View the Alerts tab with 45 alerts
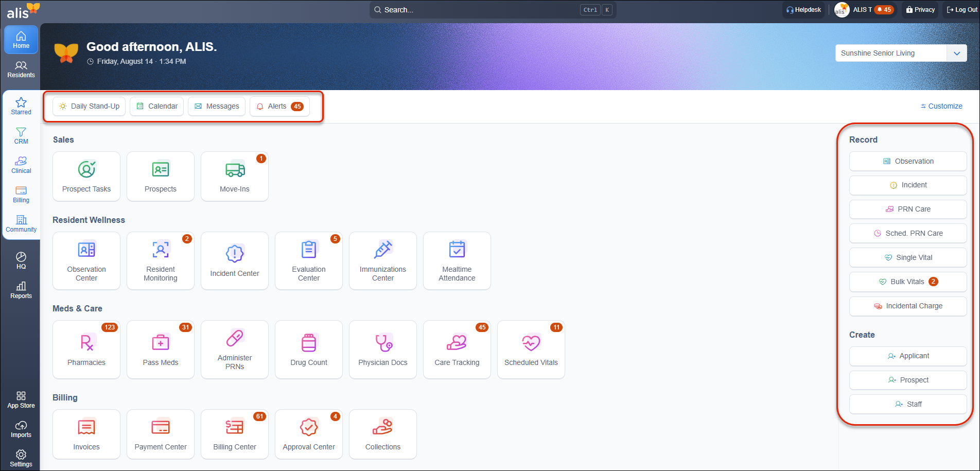This screenshot has height=471, width=980. tap(279, 106)
